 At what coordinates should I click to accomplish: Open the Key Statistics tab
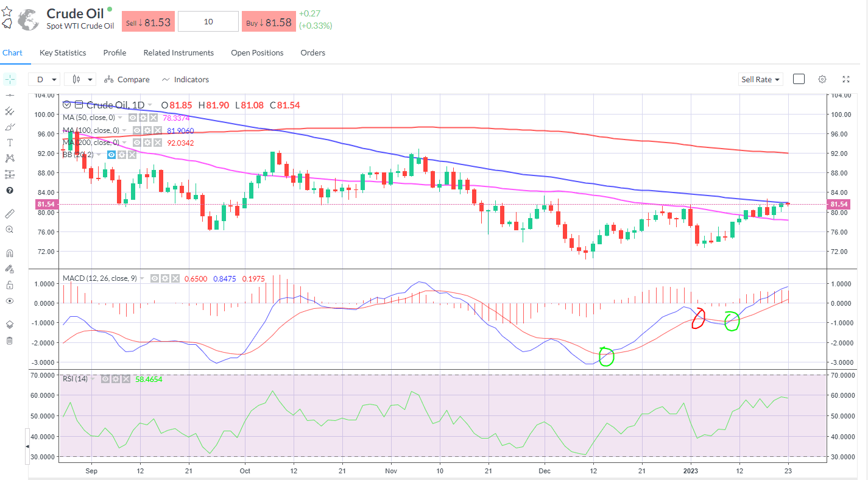click(x=63, y=53)
